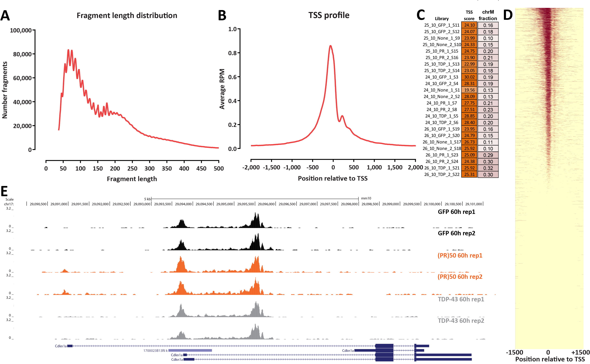Click the TSS score cell 30.02

pyautogui.click(x=469, y=77)
